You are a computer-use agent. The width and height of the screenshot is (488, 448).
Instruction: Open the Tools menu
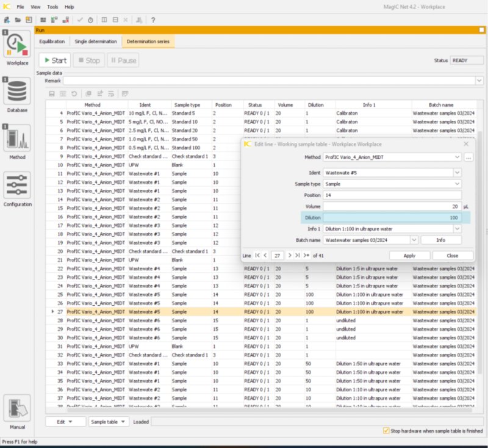coord(53,7)
